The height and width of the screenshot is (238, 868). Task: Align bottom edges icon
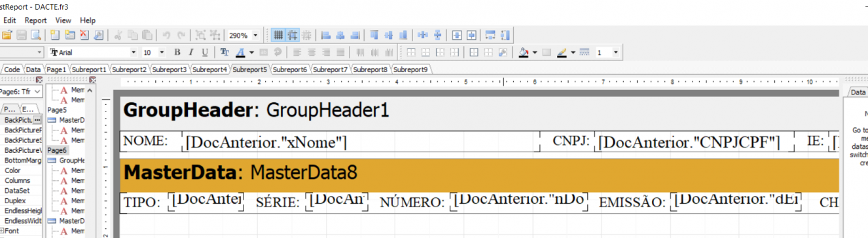(x=403, y=35)
